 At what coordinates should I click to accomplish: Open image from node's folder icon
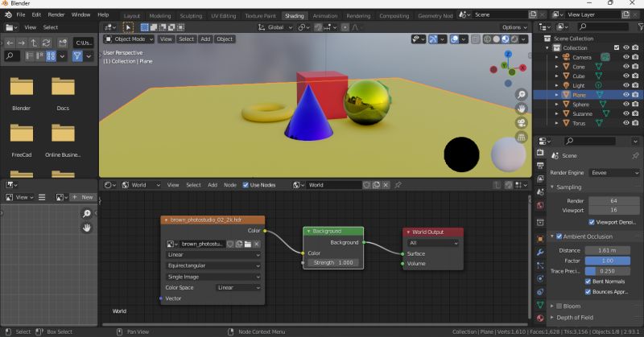pyautogui.click(x=248, y=245)
